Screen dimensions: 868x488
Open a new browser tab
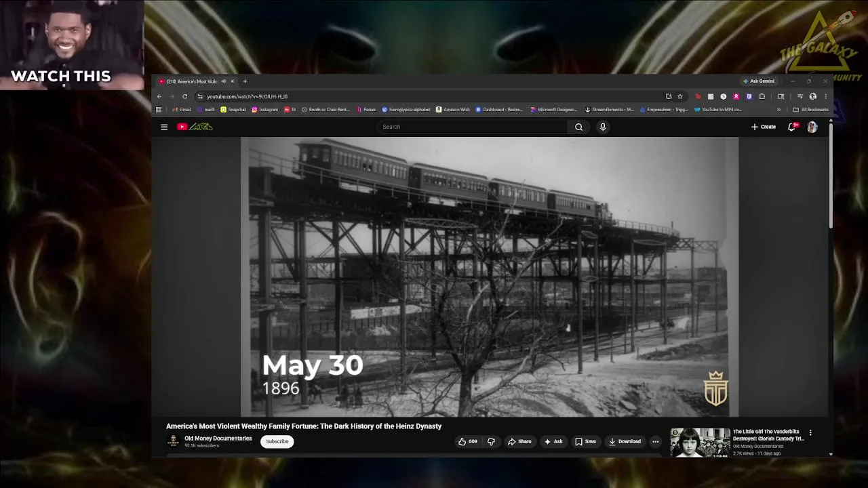tap(245, 81)
